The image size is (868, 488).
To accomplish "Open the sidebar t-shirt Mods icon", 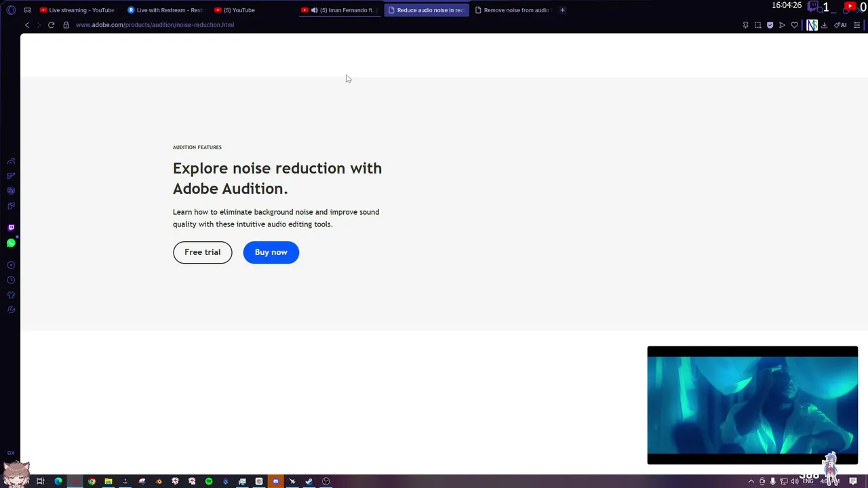I will coord(11,295).
